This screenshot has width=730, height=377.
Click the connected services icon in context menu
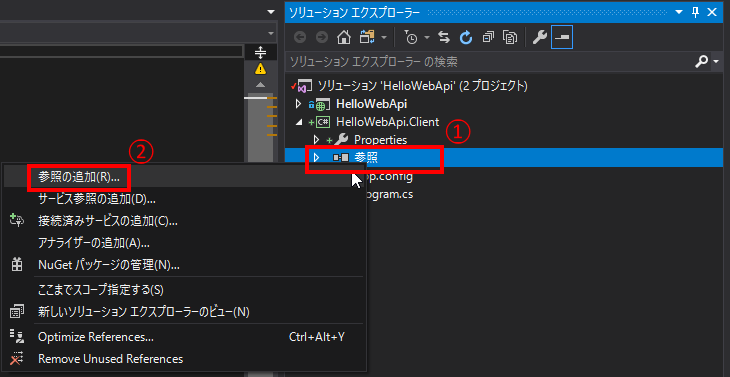click(17, 220)
